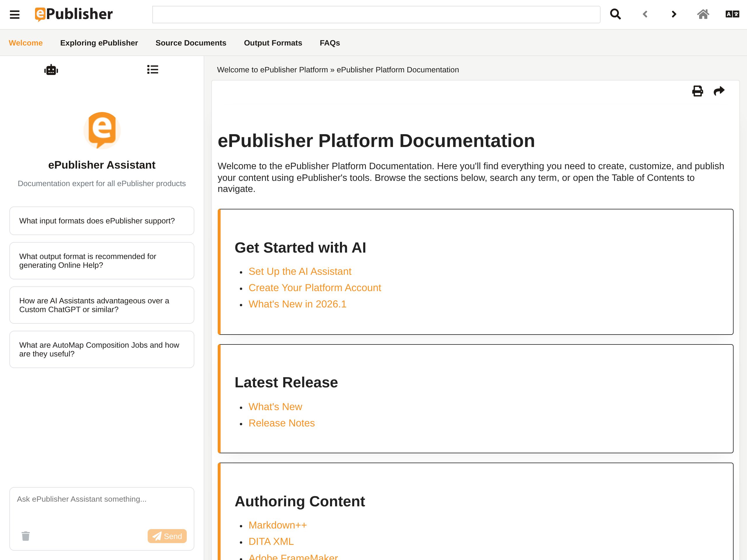
Task: Ask about recommended Online Help output format
Action: coord(102,260)
